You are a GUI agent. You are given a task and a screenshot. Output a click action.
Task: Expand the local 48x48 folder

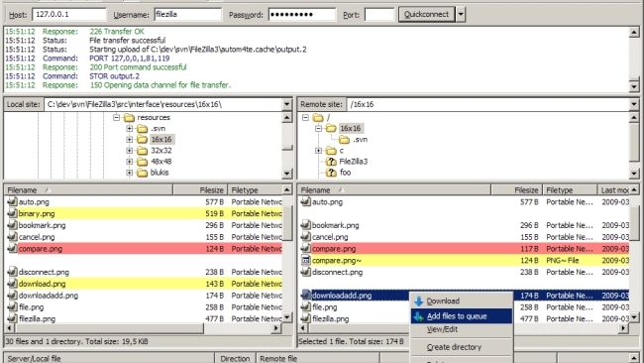tap(130, 162)
